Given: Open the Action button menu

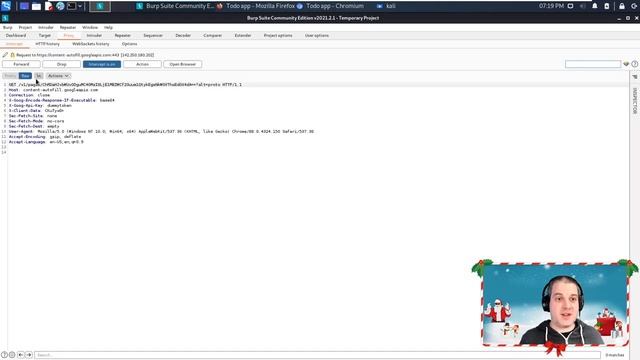Looking at the screenshot, I should 142,64.
